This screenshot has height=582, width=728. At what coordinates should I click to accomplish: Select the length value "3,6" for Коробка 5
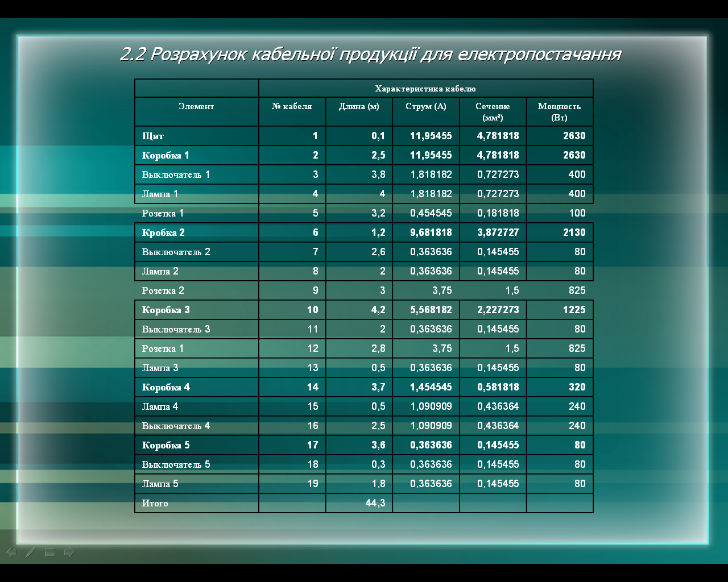pos(378,446)
